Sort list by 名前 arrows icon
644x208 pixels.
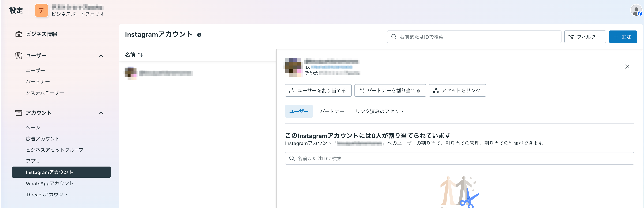[x=140, y=55]
